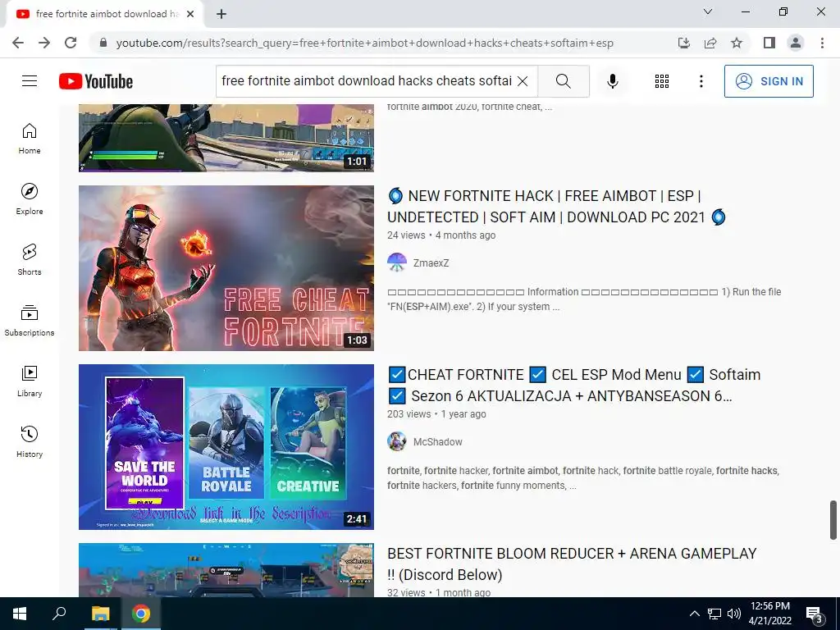Open the tab search dropdown arrow
840x630 pixels.
point(708,11)
